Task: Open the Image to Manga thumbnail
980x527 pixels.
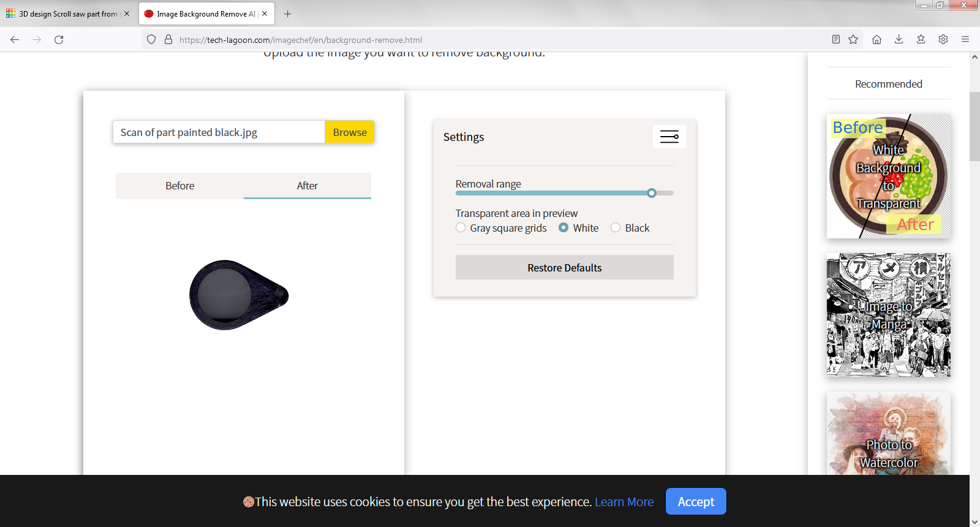Action: click(x=889, y=315)
